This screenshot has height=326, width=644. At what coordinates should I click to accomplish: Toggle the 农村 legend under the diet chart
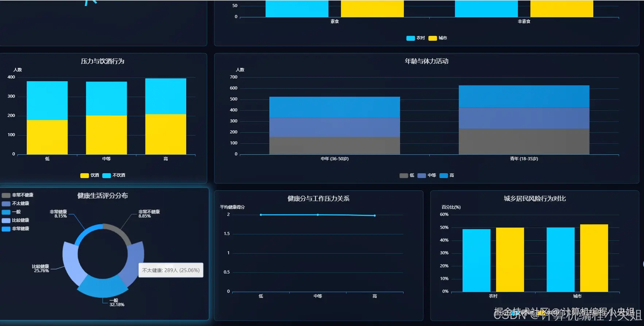(416, 38)
